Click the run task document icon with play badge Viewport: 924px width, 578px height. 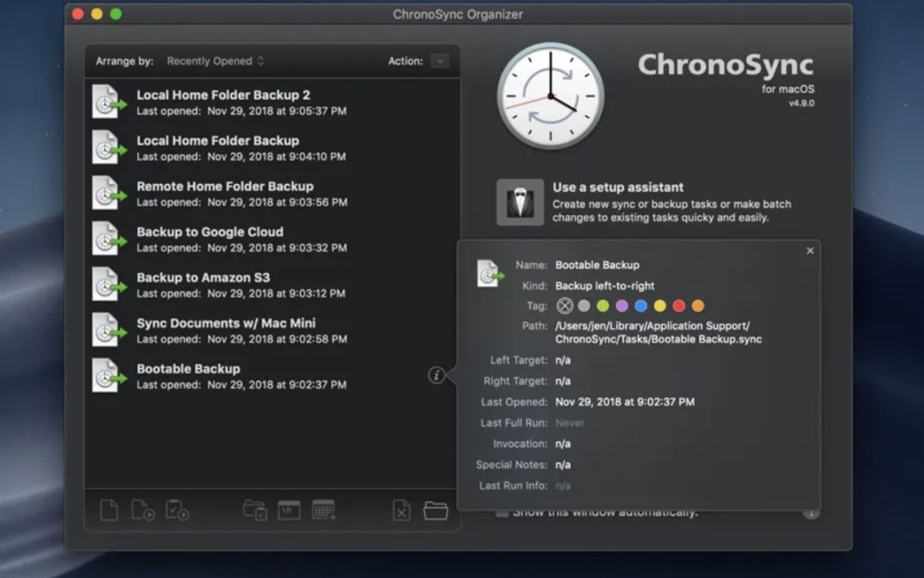[143, 510]
